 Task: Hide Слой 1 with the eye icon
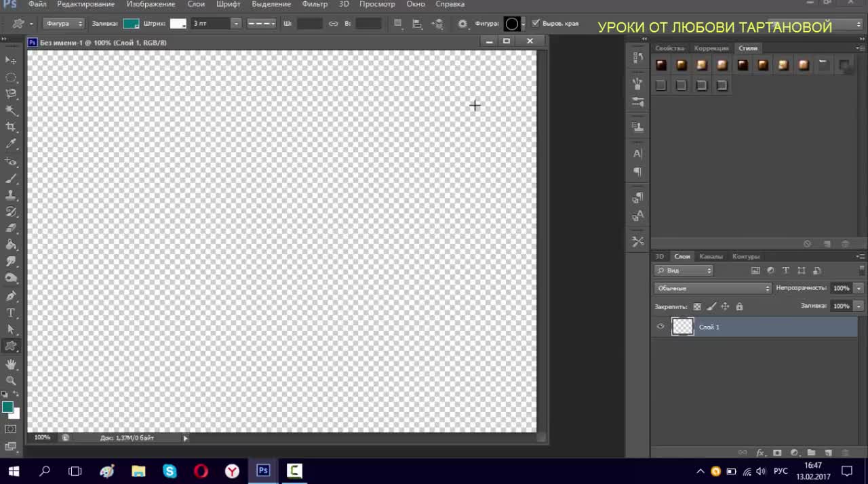click(660, 327)
